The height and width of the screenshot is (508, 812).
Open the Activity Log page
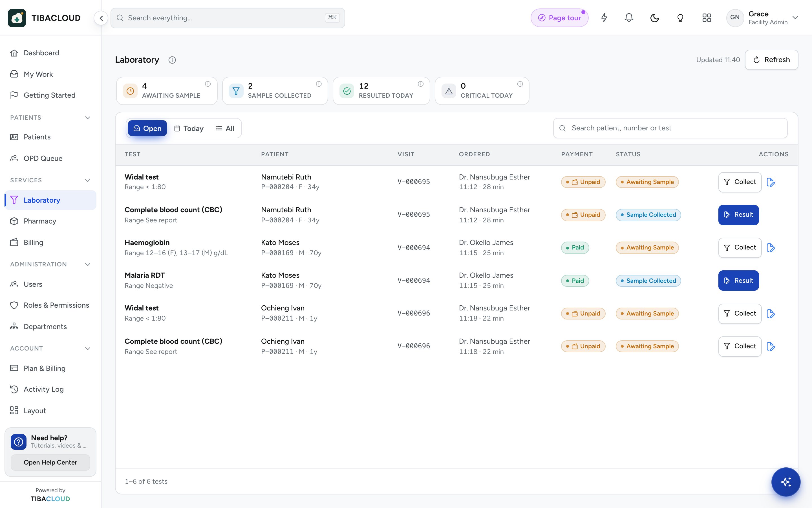pos(51,389)
